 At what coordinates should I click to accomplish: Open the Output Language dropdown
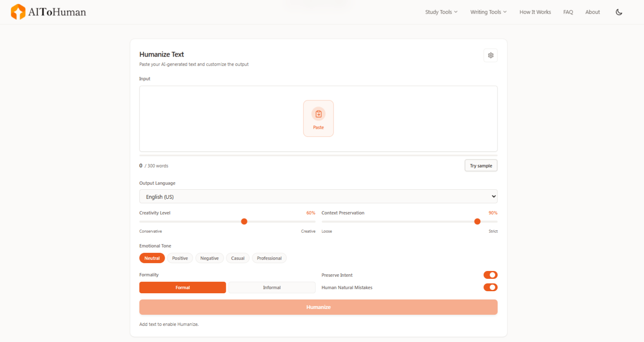[318, 197]
